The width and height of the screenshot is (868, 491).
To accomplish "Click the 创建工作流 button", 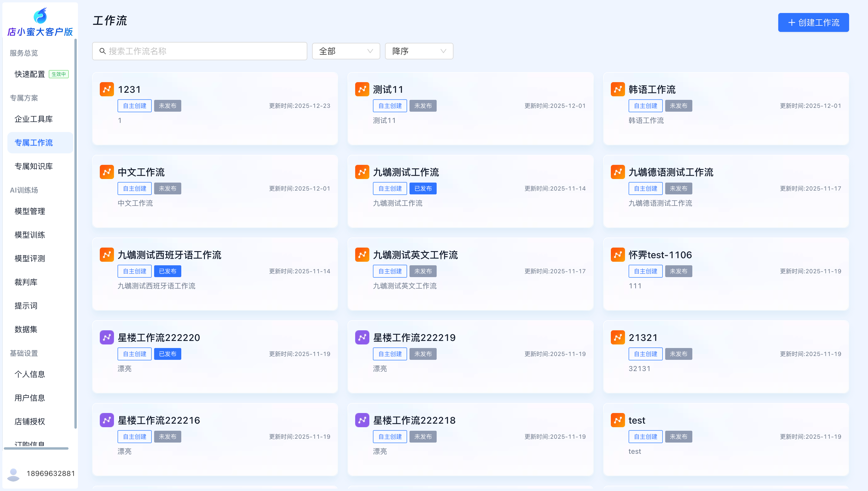I will [813, 22].
